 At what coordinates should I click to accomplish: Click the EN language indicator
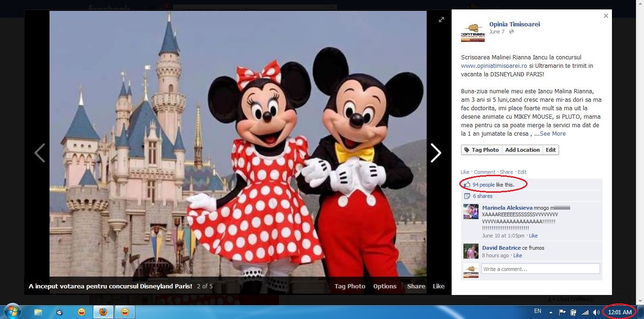pos(537,311)
